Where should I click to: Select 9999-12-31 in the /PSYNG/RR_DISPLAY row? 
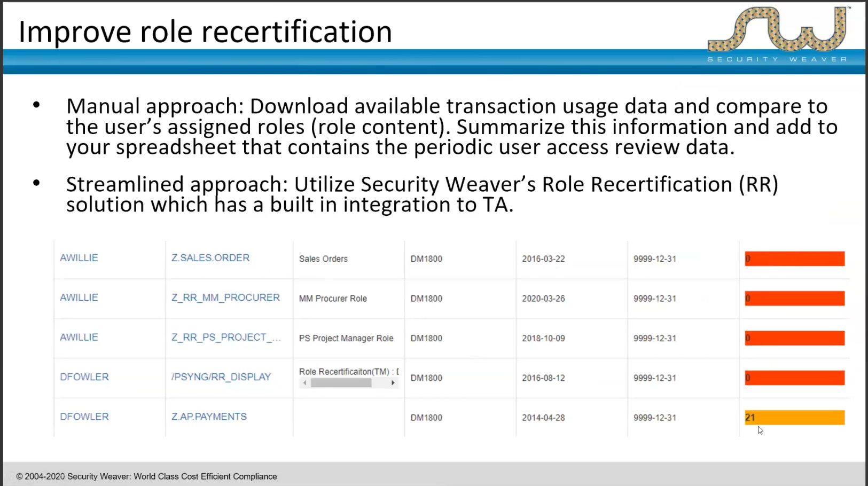pos(655,378)
